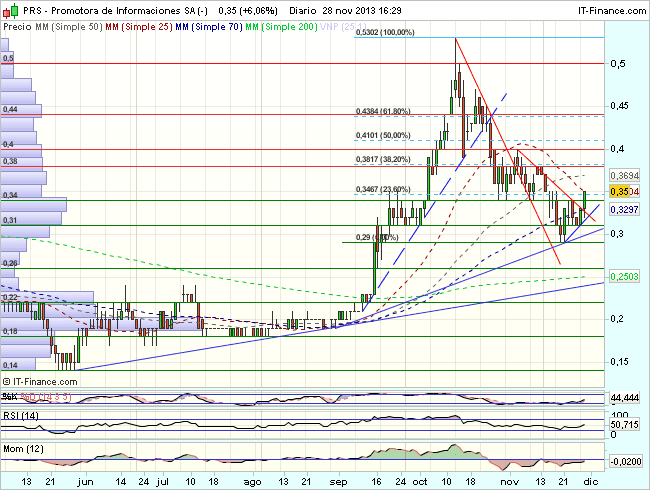Click the 0,4384 (61,80%) Fibonacci label

pyautogui.click(x=383, y=111)
